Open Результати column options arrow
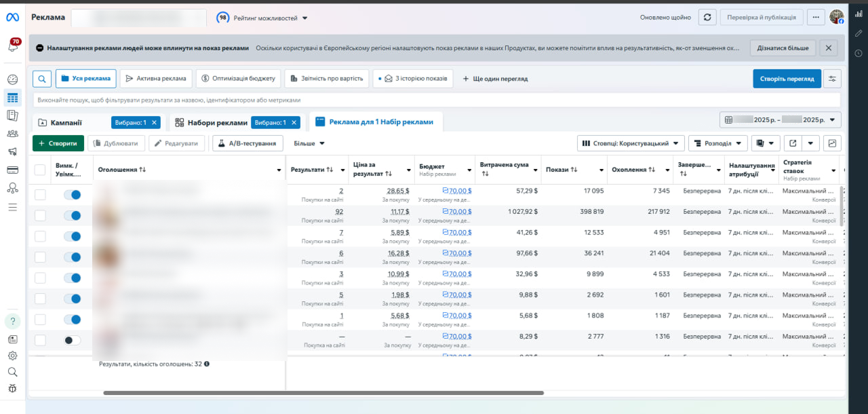The height and width of the screenshot is (414, 868). pyautogui.click(x=343, y=170)
